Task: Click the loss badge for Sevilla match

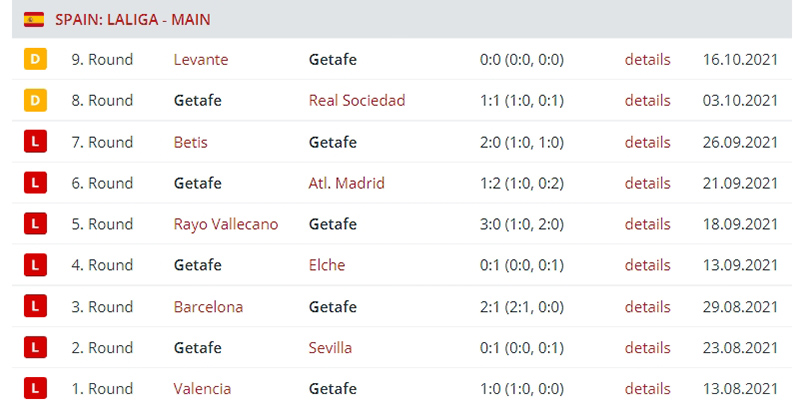Action: pyautogui.click(x=35, y=347)
